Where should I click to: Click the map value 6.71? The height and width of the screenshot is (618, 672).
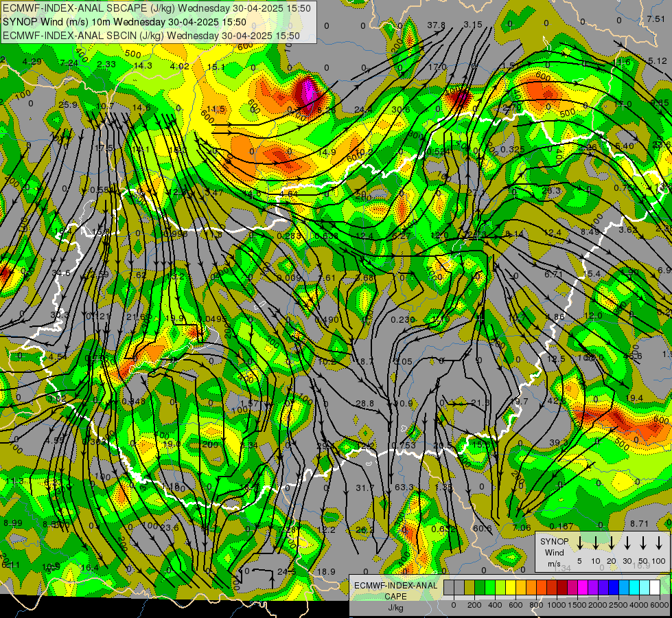click(553, 274)
